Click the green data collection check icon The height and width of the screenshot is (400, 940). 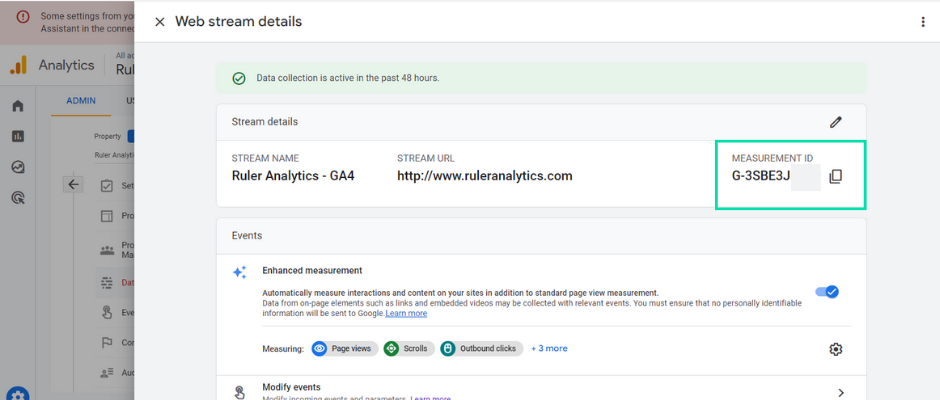[x=239, y=79]
